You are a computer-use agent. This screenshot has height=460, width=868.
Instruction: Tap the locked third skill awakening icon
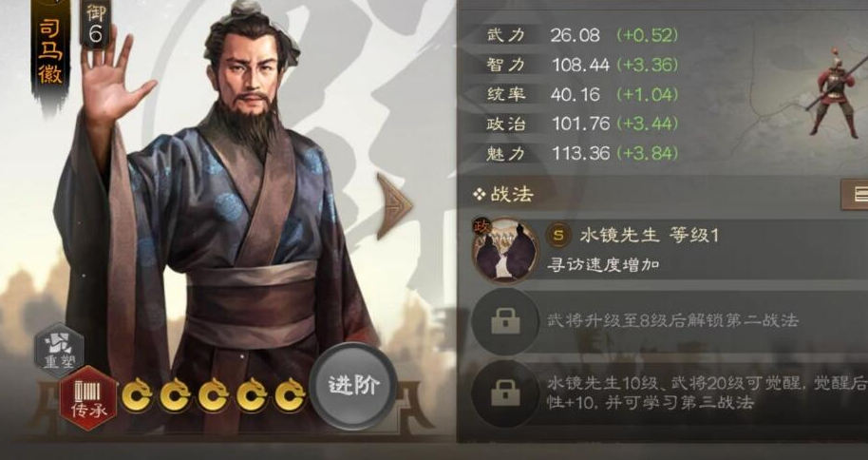coord(505,393)
